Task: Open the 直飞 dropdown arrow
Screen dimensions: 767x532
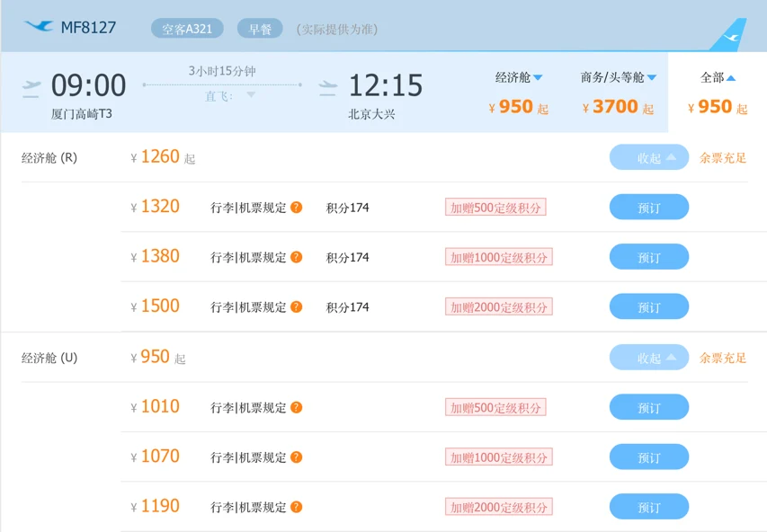Action: (x=251, y=94)
